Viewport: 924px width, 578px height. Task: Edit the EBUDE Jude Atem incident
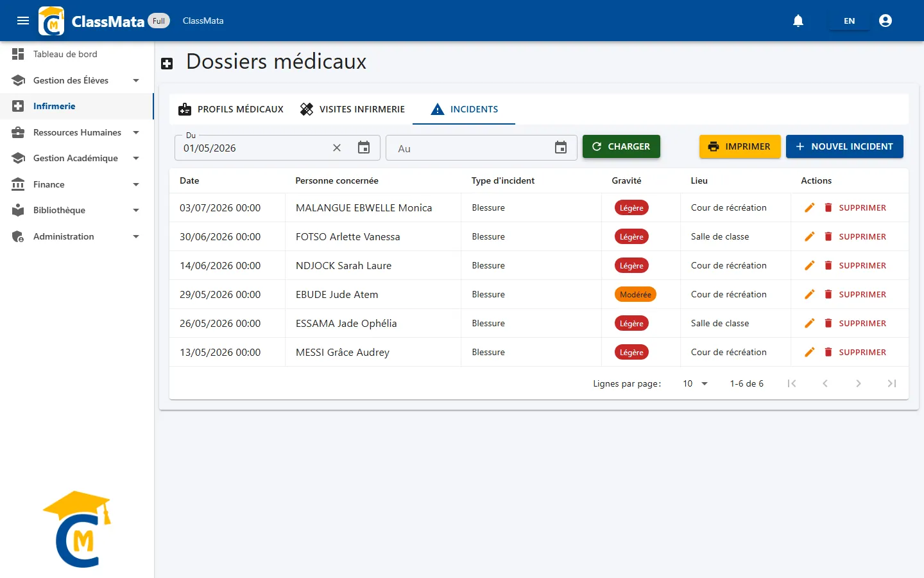point(810,294)
